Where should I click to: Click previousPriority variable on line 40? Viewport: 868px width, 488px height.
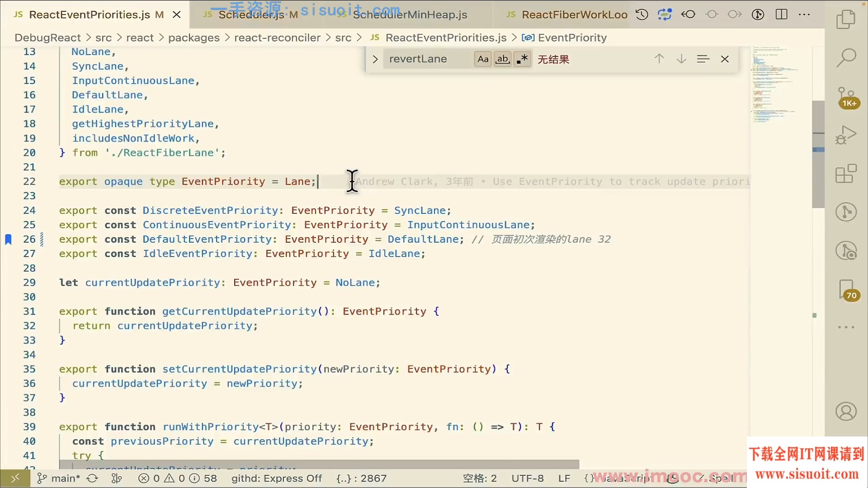(x=162, y=441)
